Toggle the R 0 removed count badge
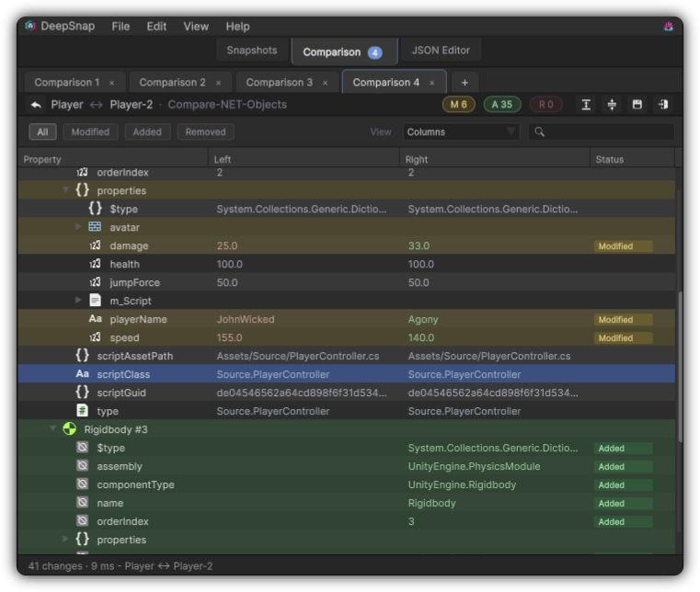The height and width of the screenshot is (592, 700). (546, 105)
